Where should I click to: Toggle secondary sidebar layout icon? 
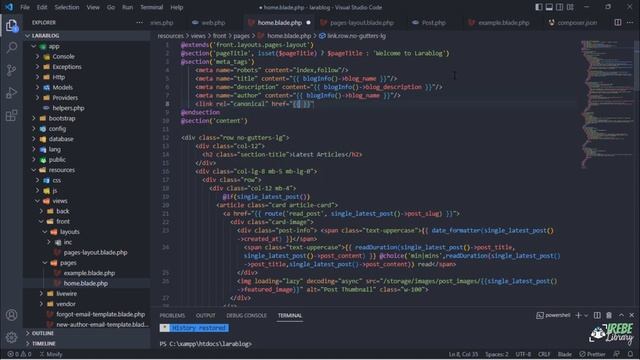pyautogui.click(x=560, y=7)
